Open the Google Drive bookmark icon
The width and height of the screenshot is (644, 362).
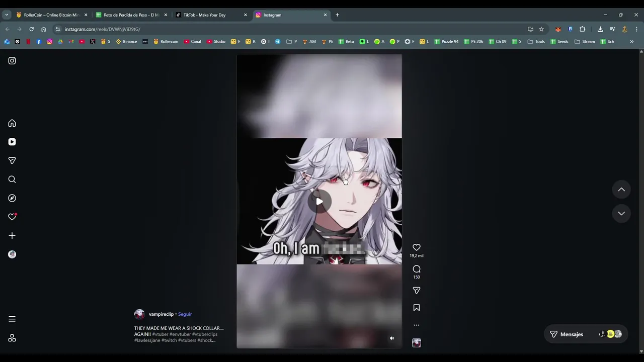60,42
